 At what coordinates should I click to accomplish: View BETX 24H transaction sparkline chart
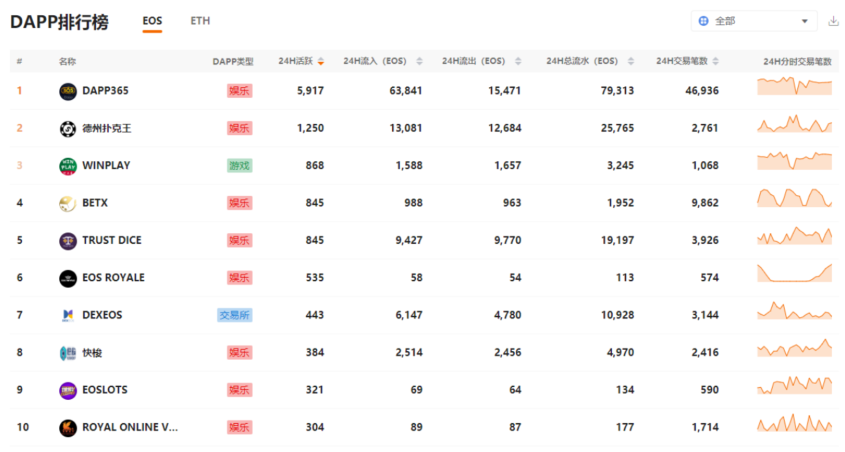click(x=794, y=198)
